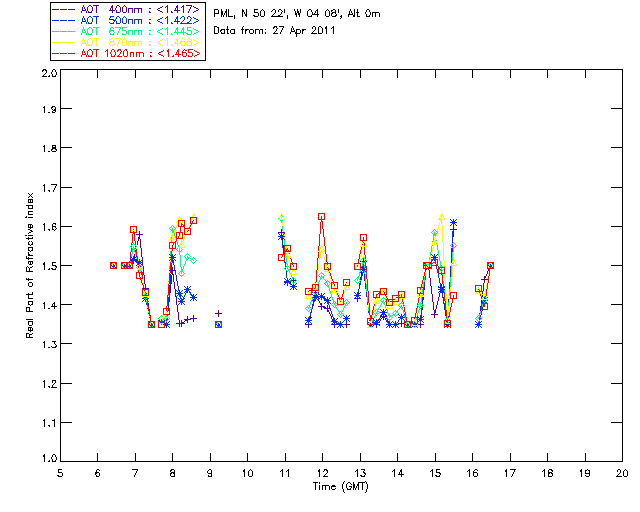Click the station text 'PML, N 50 22', W 04 08', Alt 0m'

[297, 14]
